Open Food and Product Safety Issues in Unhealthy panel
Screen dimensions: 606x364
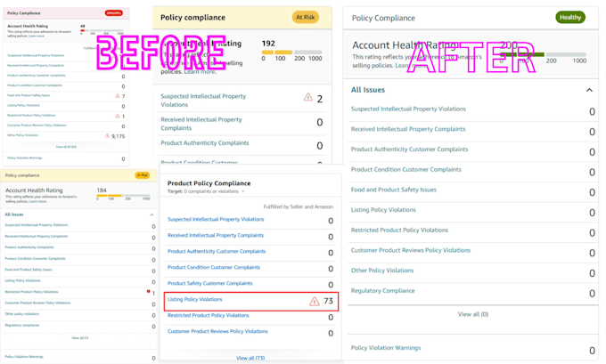(x=29, y=95)
